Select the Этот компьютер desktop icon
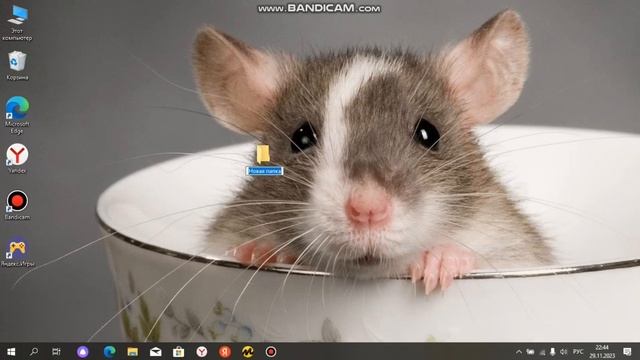Screen dimensions: 640x360 tap(17, 22)
